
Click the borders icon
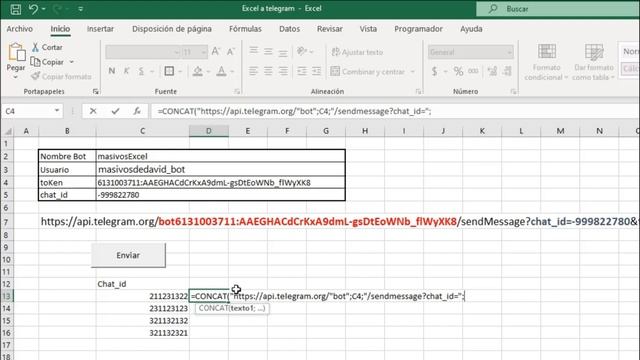[x=169, y=71]
